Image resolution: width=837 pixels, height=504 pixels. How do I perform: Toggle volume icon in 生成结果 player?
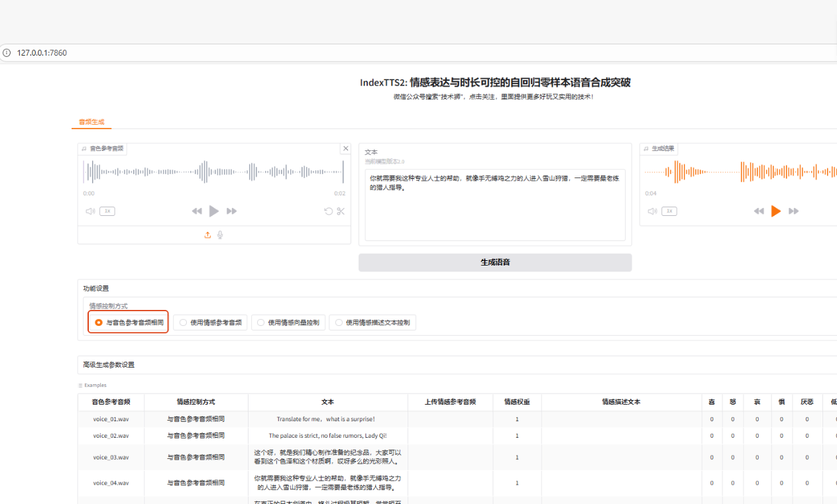pyautogui.click(x=652, y=211)
